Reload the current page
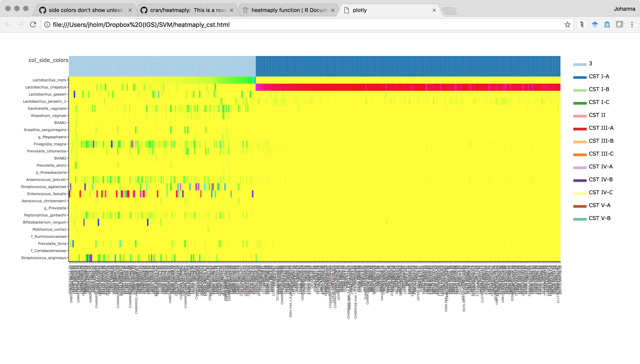The width and height of the screenshot is (640, 364). 33,24
